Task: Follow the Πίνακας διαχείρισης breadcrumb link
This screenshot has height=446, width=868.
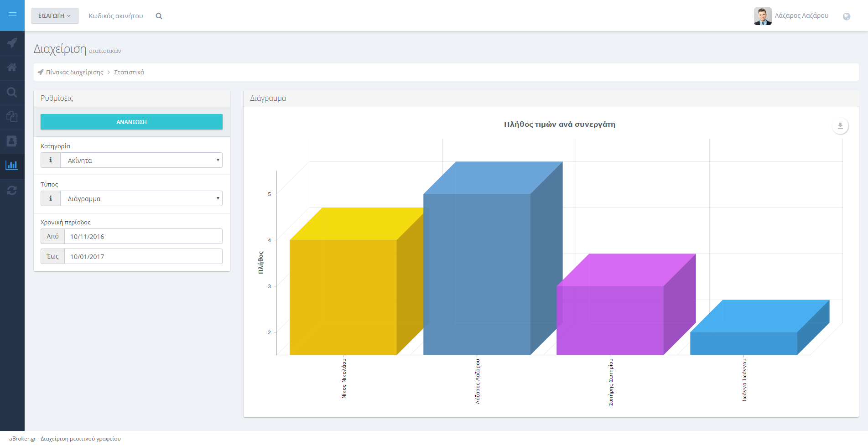Action: point(74,72)
